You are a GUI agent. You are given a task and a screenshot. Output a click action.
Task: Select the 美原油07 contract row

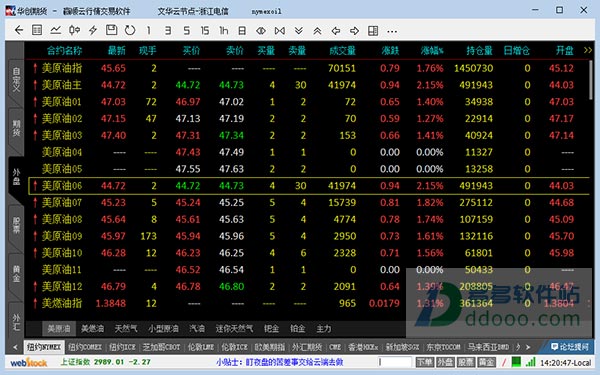pyautogui.click(x=309, y=202)
